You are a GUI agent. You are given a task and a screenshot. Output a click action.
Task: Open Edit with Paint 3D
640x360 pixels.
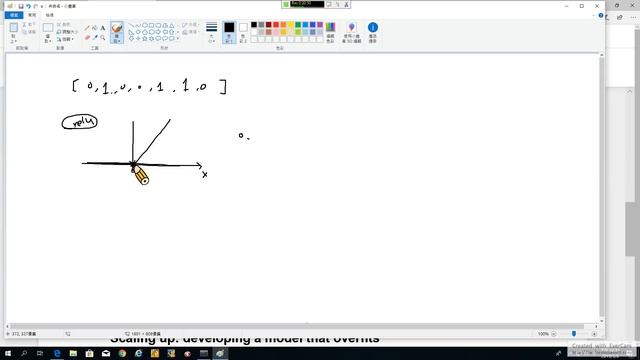pyautogui.click(x=351, y=32)
